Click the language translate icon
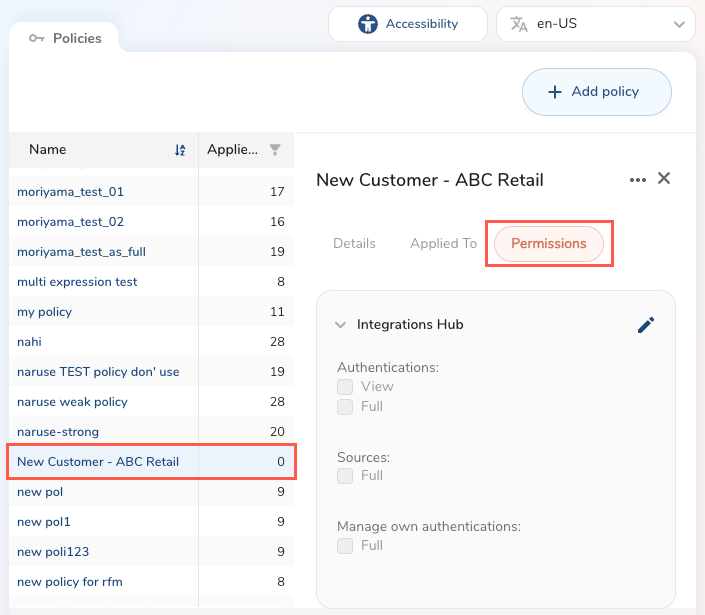 518,24
